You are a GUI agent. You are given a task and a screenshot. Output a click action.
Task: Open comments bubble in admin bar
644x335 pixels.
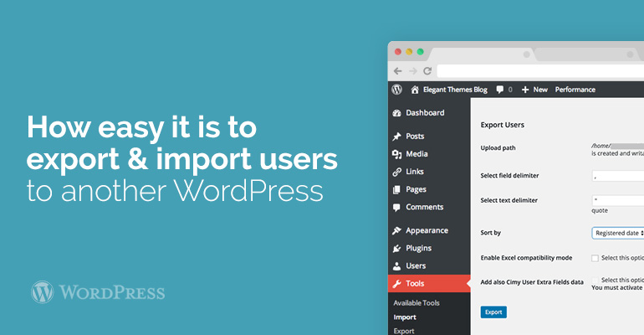pos(502,90)
